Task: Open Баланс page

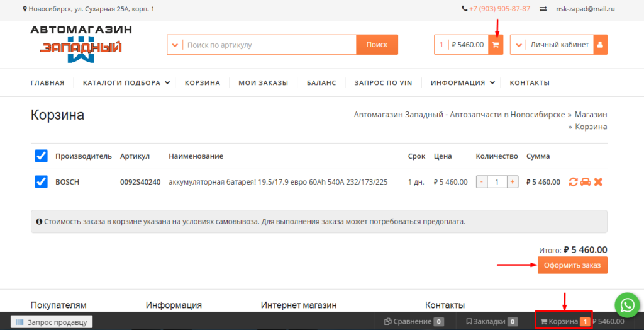Action: click(321, 82)
